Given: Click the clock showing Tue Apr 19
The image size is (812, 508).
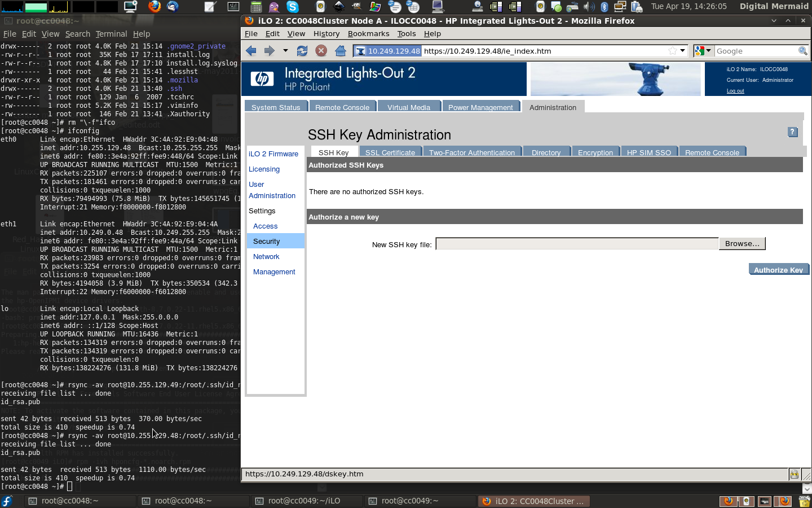Looking at the screenshot, I should pyautogui.click(x=689, y=7).
